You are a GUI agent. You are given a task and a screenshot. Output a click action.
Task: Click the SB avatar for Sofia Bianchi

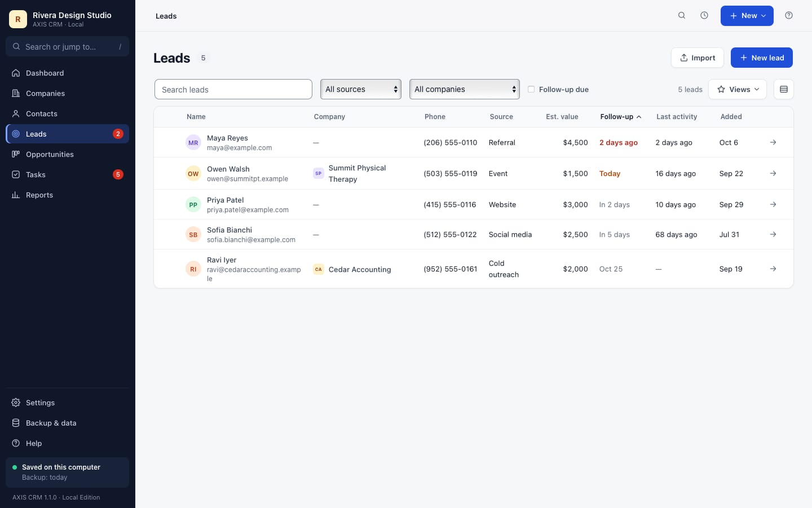[193, 235]
